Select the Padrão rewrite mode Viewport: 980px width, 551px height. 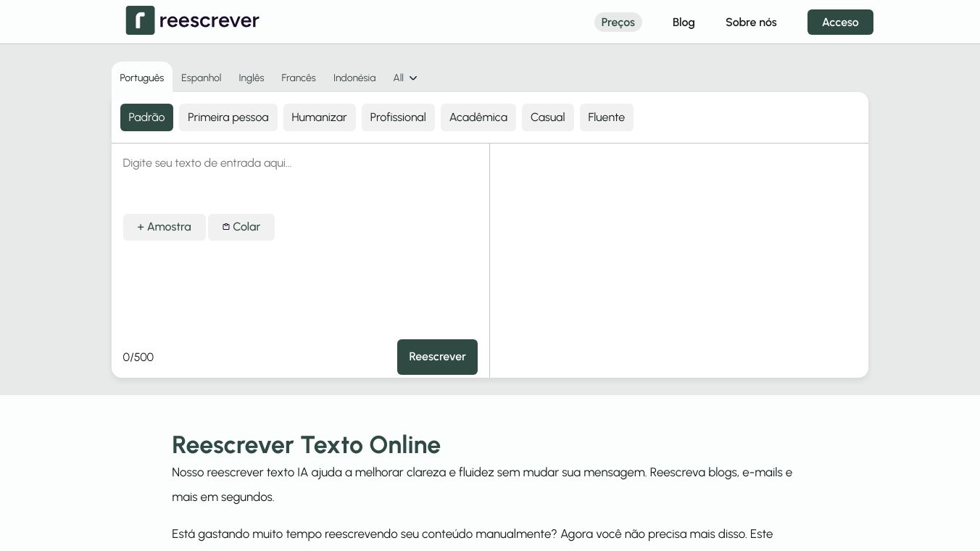tap(146, 117)
